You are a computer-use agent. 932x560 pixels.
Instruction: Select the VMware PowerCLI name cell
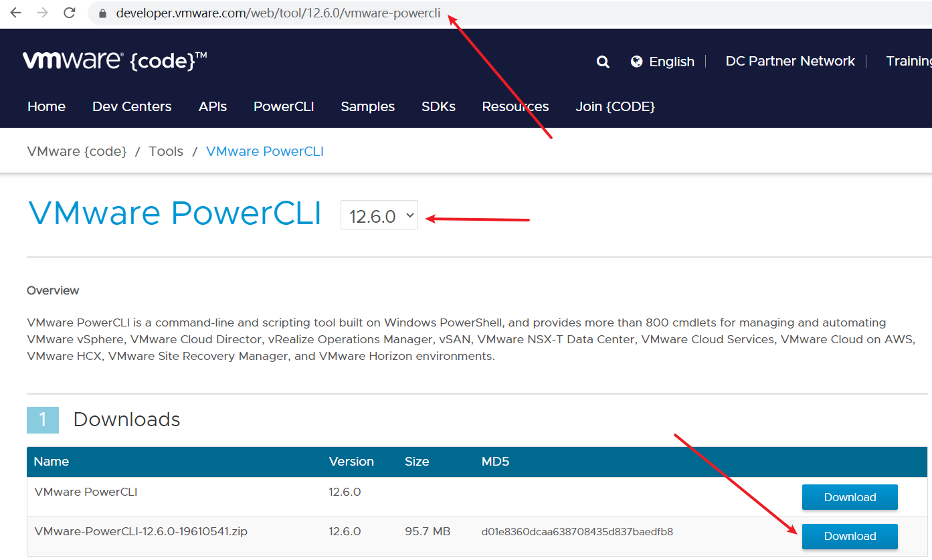click(86, 492)
